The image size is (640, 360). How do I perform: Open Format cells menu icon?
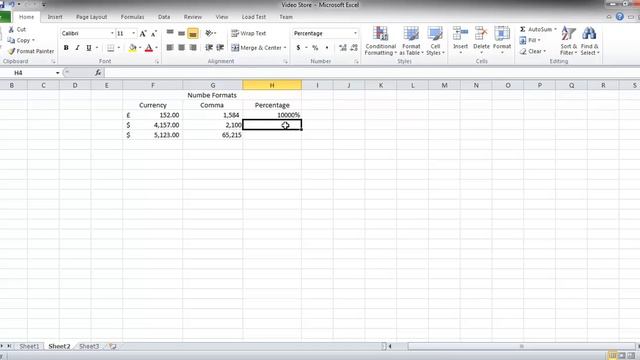tap(502, 34)
